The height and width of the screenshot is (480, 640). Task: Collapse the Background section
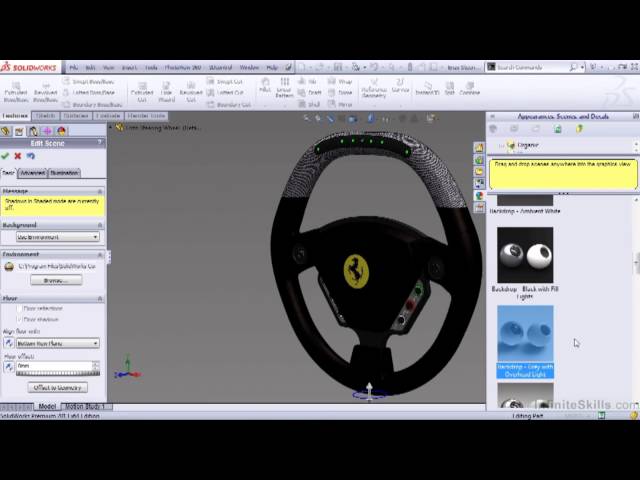[x=100, y=225]
